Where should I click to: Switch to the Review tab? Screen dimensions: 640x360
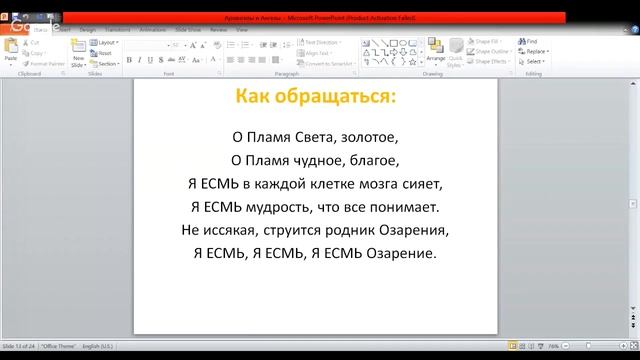point(218,29)
